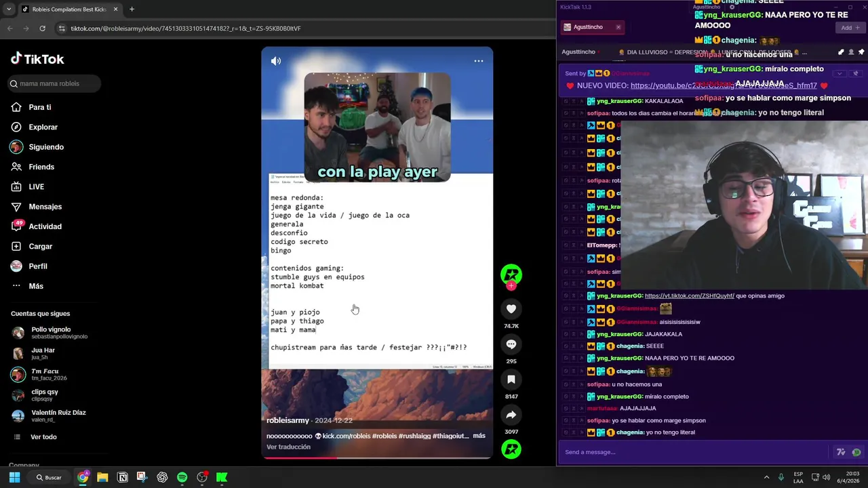Open Spotify from the taskbar
This screenshot has height=488, width=868.
point(182,477)
